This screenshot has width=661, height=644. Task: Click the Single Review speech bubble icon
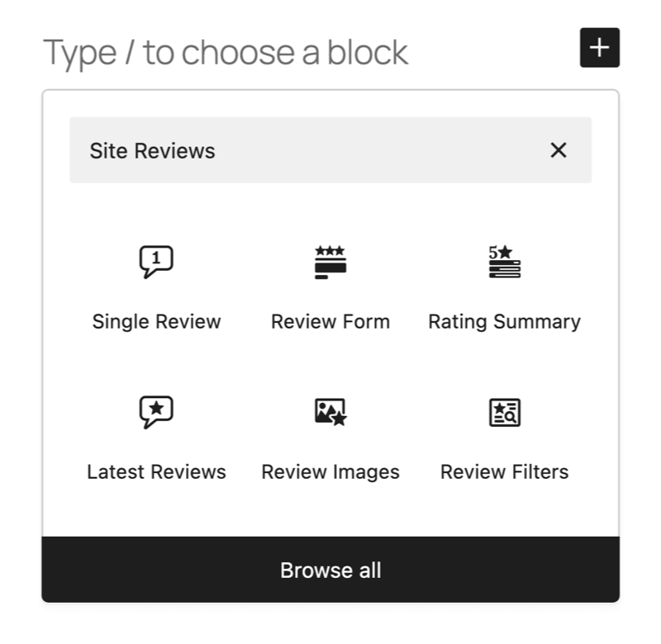click(156, 262)
